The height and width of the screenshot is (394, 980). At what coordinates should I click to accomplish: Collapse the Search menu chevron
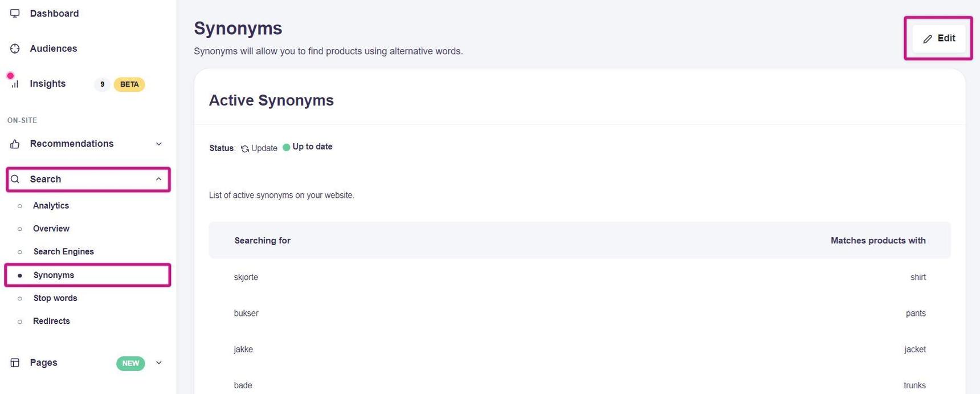[159, 179]
